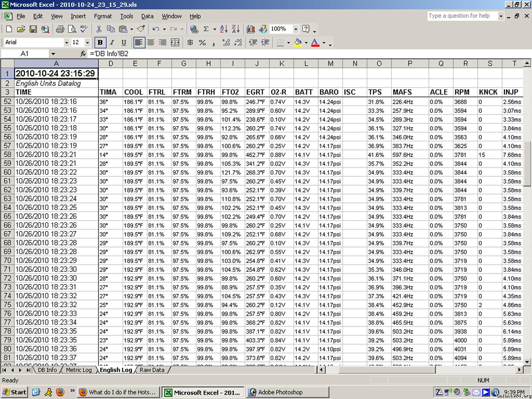Viewport: 532px width, 399px height.
Task: Switch to Adobe Photoshop taskbar button
Action: point(287,392)
